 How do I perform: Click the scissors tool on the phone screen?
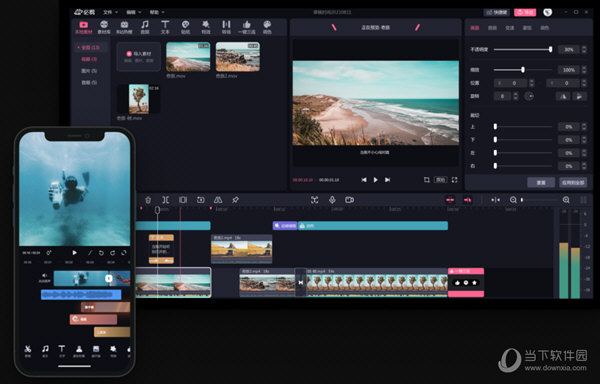28,350
